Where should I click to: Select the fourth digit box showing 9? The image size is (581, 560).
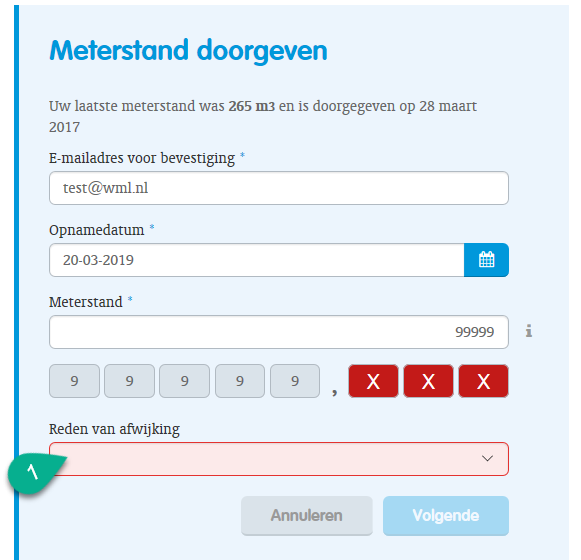pos(240,381)
